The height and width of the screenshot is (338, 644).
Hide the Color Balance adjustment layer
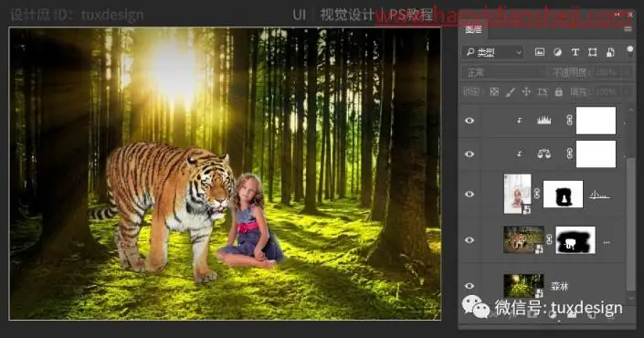coord(470,154)
